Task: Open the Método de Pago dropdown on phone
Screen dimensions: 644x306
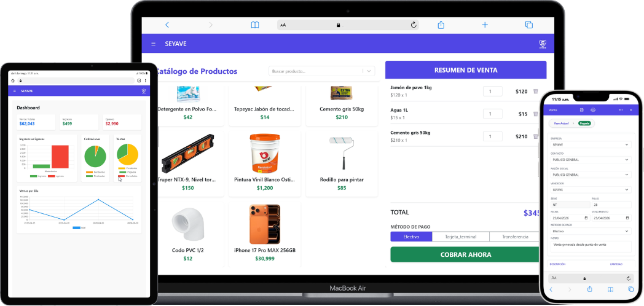Action: (591, 231)
